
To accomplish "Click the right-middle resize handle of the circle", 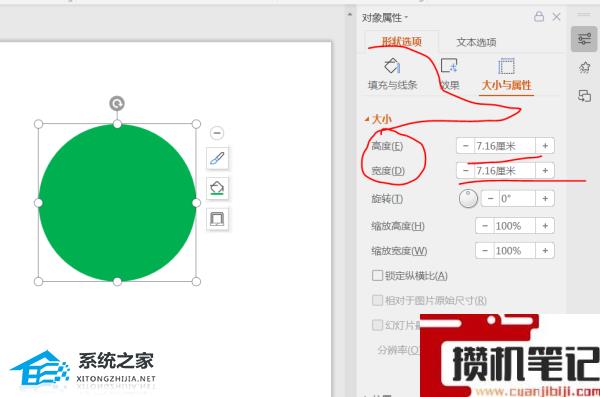I will (196, 203).
